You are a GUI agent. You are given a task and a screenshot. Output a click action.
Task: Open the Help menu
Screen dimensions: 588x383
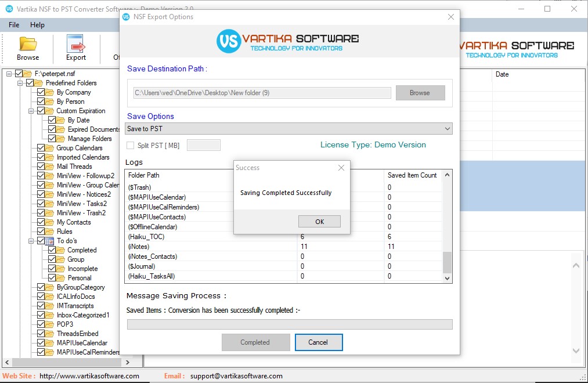(x=37, y=25)
